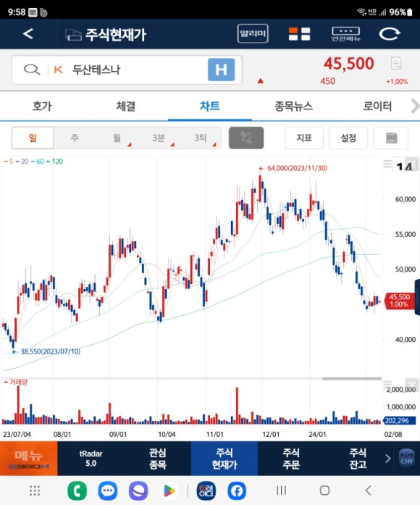Screen dimensions: 420x505
Task: Tap the Android back navigation button
Action: (x=369, y=491)
